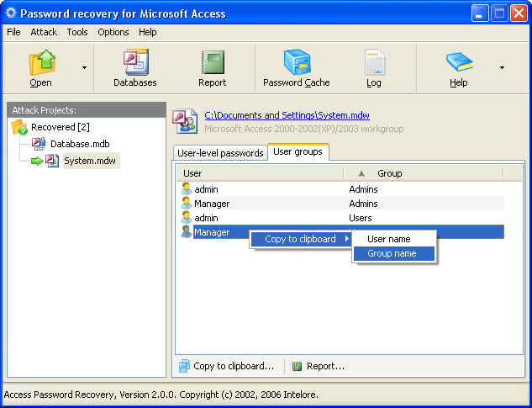Open the Password Cache cabinet icon

point(297,62)
